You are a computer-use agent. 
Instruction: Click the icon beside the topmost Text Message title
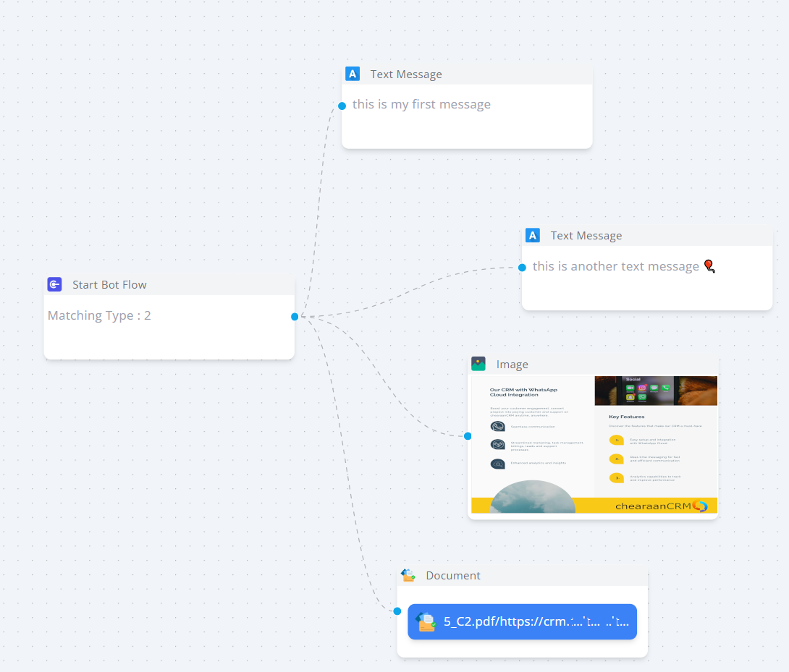pyautogui.click(x=353, y=74)
